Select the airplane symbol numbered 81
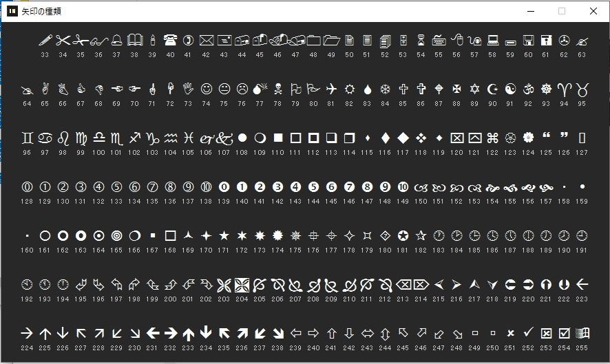The height and width of the screenshot is (364, 610). [x=331, y=89]
